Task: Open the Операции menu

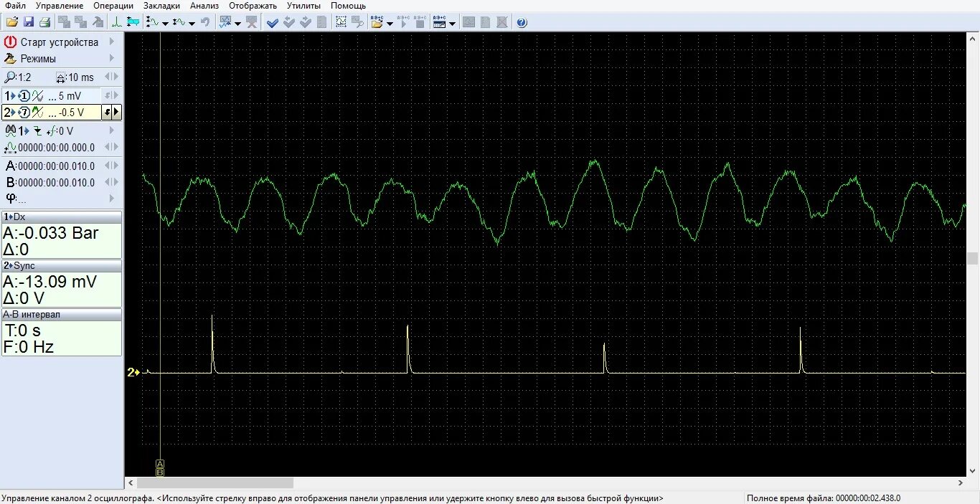Action: point(113,6)
